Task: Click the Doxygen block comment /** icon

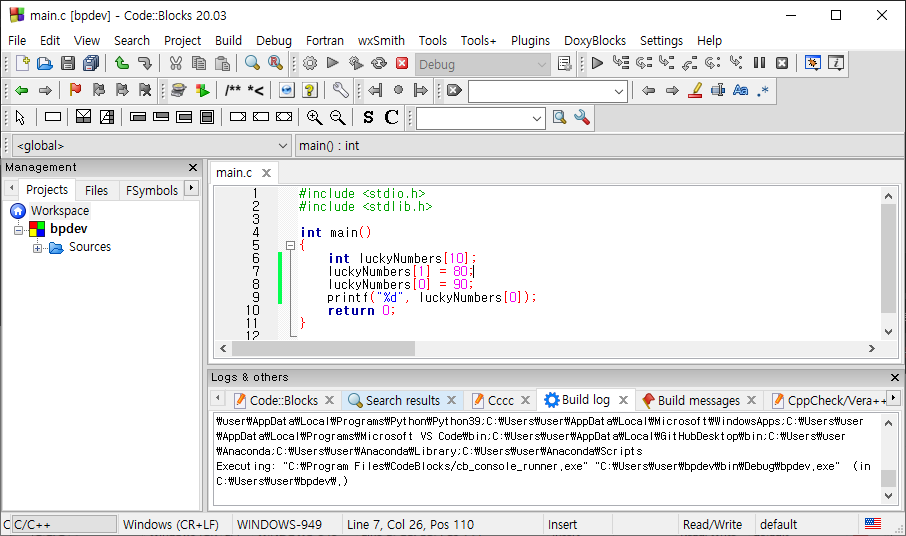Action: point(232,90)
